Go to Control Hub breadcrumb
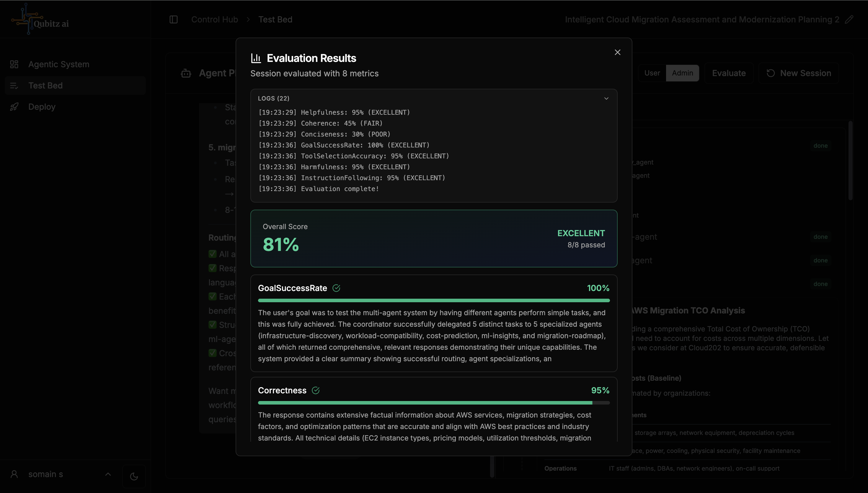868x493 pixels. (x=215, y=20)
